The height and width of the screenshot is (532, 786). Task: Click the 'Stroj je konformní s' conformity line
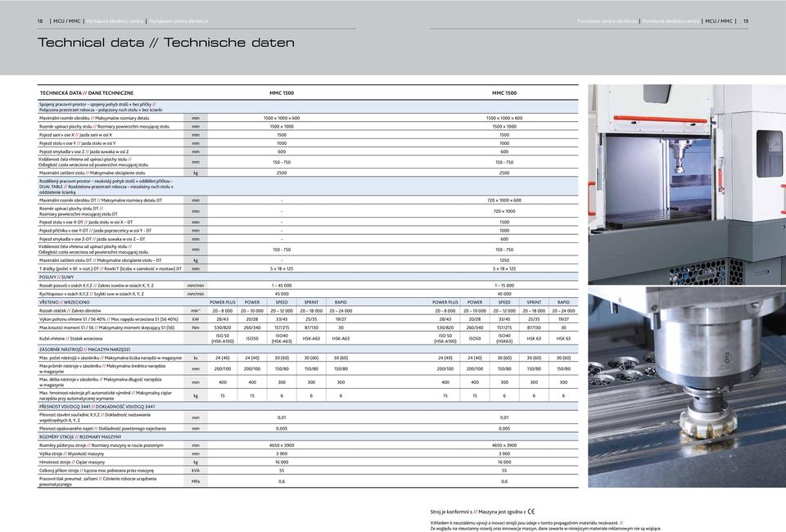pyautogui.click(x=482, y=512)
